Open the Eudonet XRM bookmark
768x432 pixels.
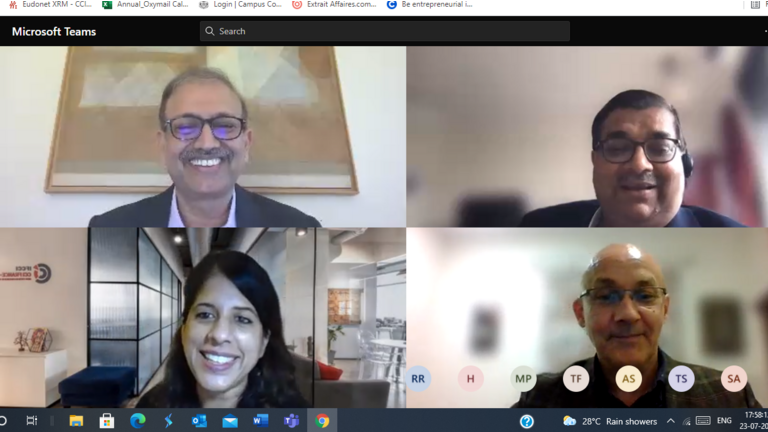[50, 5]
